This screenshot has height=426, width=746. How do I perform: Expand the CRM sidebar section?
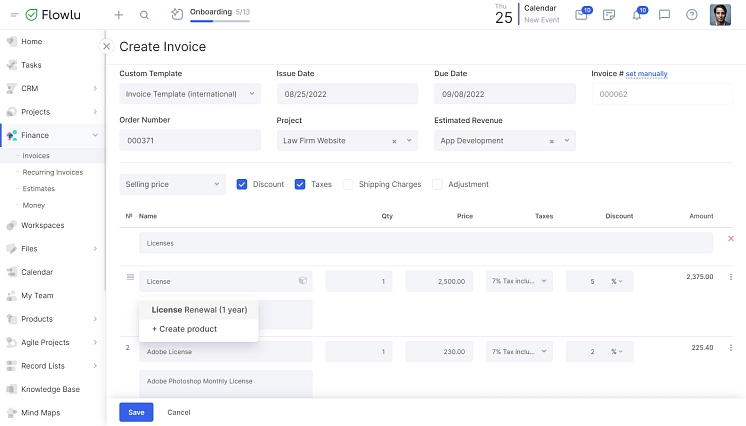tap(95, 89)
